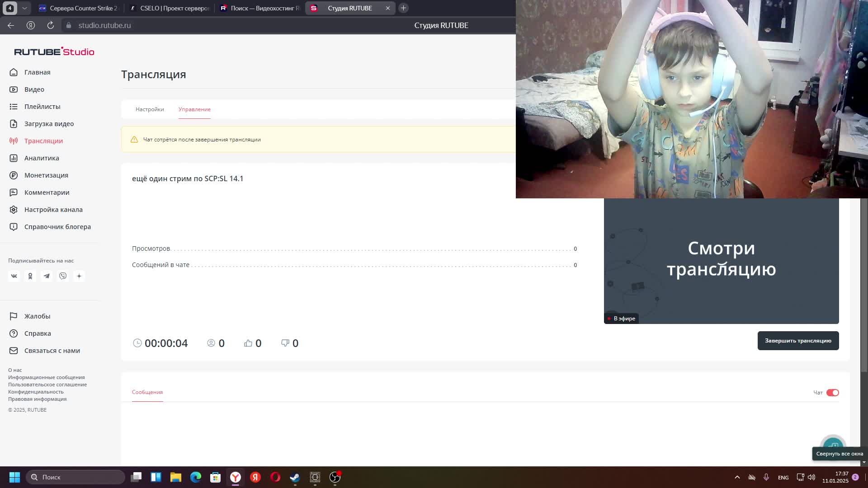Screen dimensions: 868x488
Task: Open the volume icon in system tray
Action: [x=811, y=477]
